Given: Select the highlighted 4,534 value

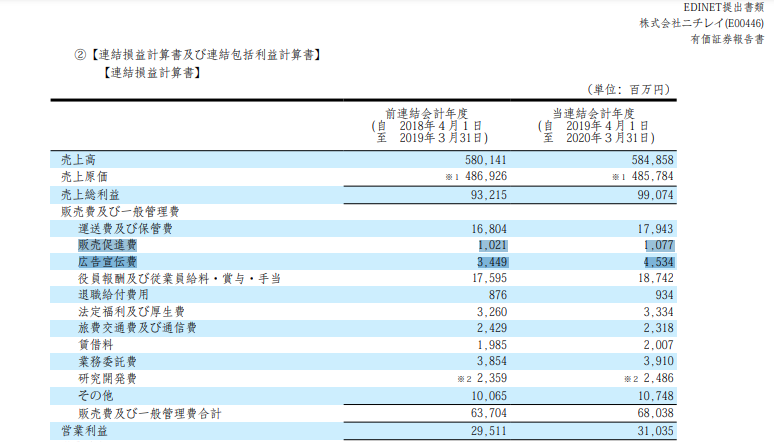Looking at the screenshot, I should coord(659,262).
